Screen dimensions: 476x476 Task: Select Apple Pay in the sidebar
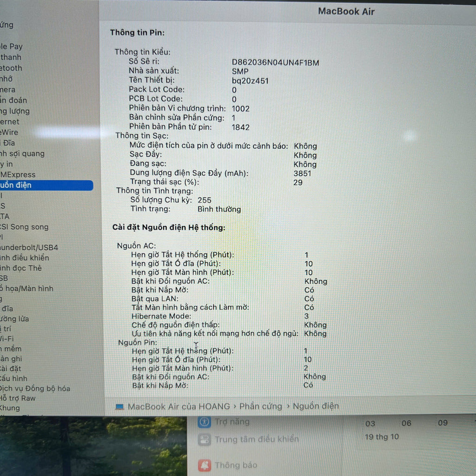pyautogui.click(x=11, y=46)
